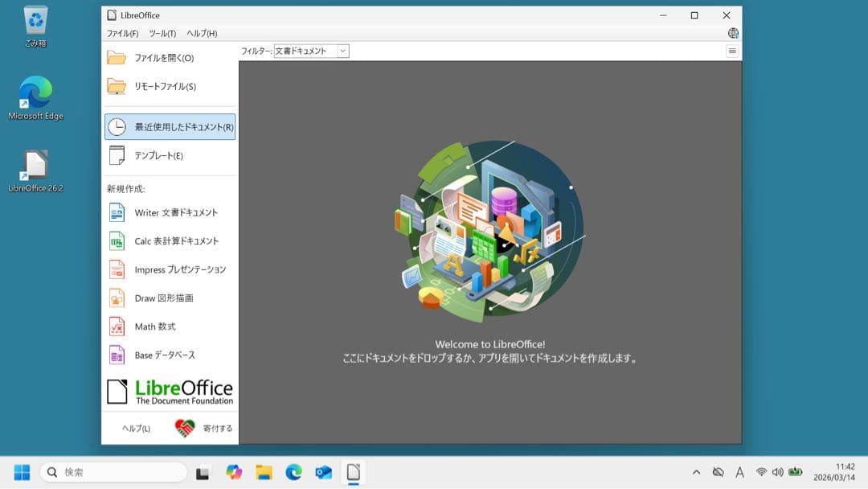Minimize the LibreOffice window
The image size is (868, 489).
tap(663, 15)
